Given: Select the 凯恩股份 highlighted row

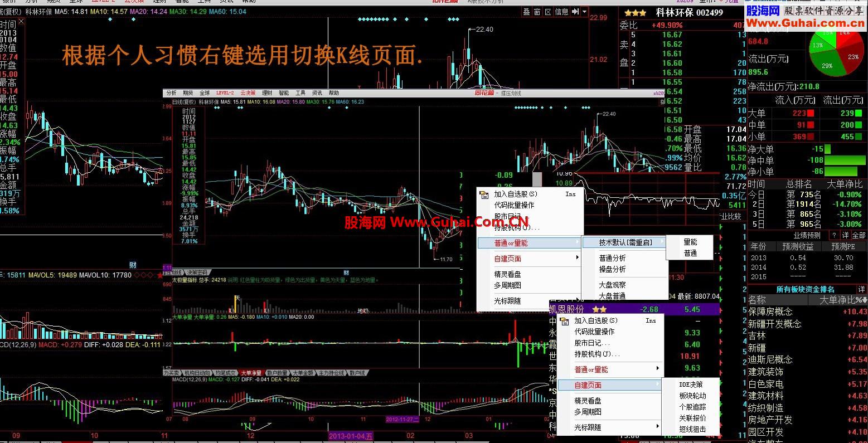Looking at the screenshot, I should (x=634, y=309).
